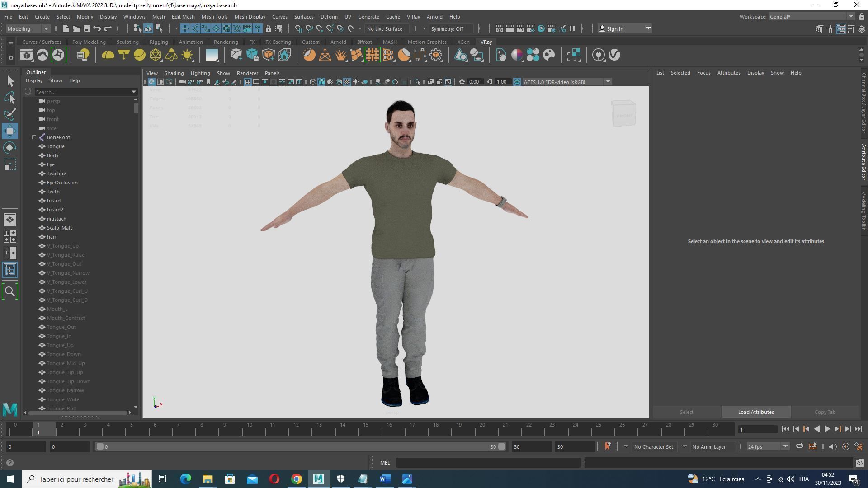Open the Outliner search filter dropdown arrow
This screenshot has height=488, width=868.
134,92
